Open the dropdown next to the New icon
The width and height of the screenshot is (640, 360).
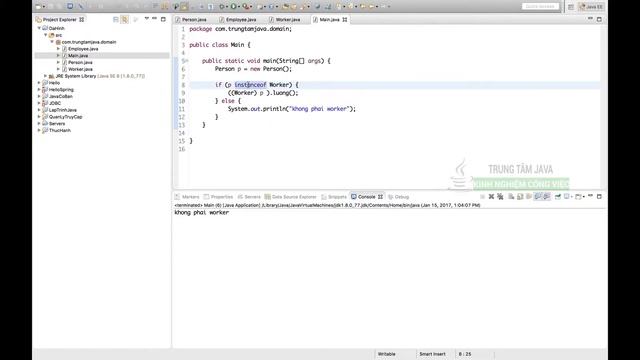pos(44,7)
